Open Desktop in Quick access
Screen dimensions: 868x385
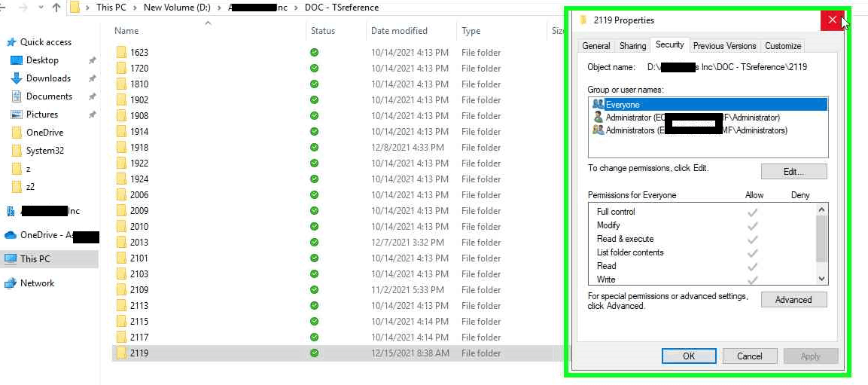coord(42,60)
